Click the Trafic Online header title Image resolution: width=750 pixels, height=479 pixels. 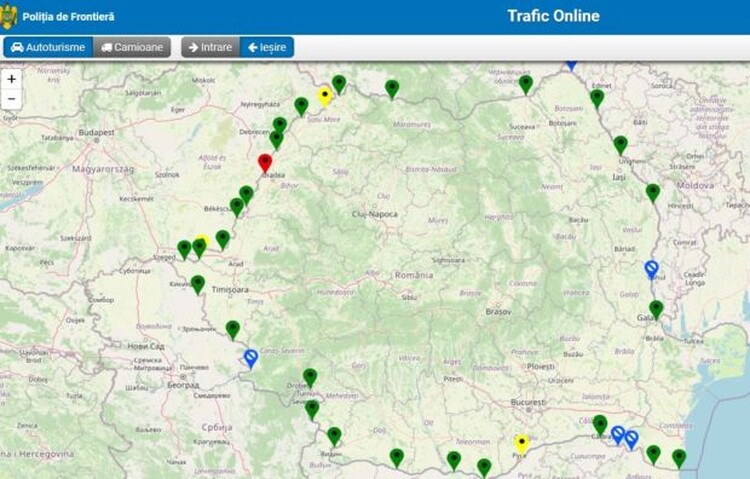pos(553,16)
